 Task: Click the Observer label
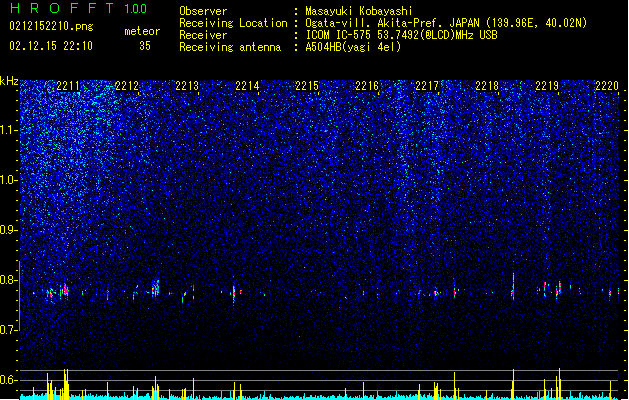pyautogui.click(x=203, y=11)
